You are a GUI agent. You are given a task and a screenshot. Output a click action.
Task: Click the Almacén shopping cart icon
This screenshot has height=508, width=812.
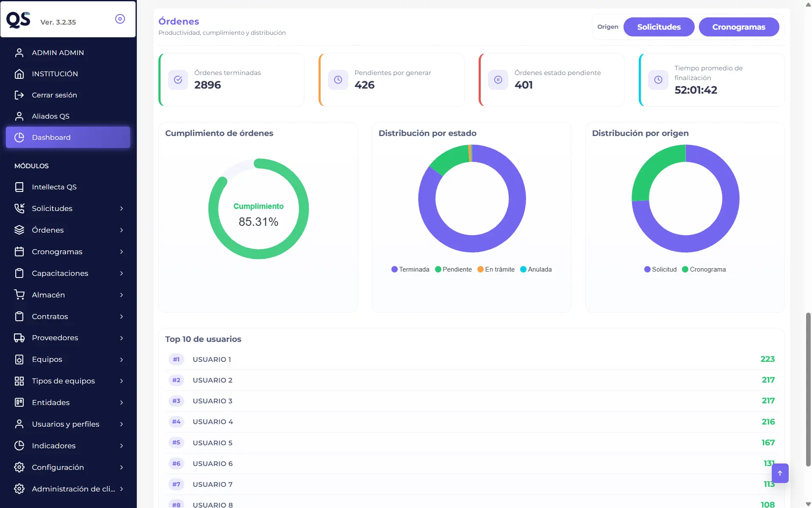pyautogui.click(x=19, y=295)
